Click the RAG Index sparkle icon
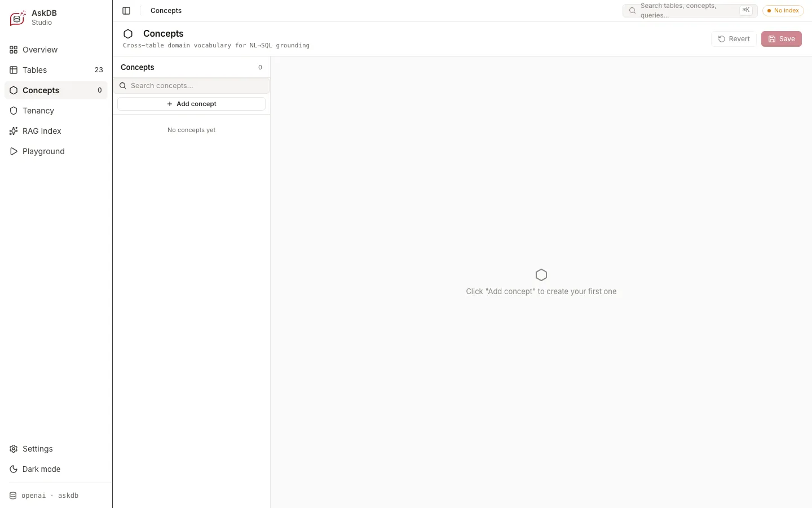Screen dimensions: 812x508 [x=14, y=131]
